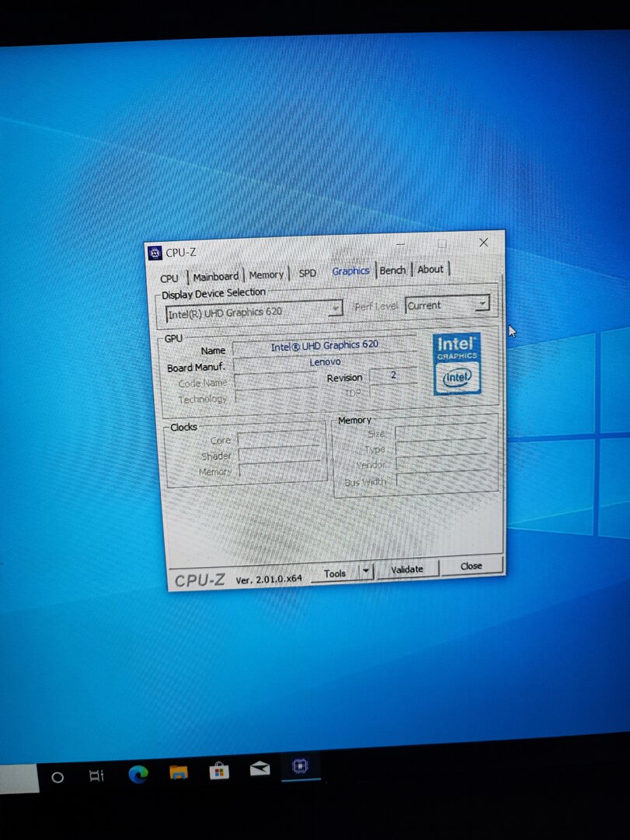This screenshot has width=630, height=840.
Task: Click the Clocks Shader field
Action: pos(279,454)
